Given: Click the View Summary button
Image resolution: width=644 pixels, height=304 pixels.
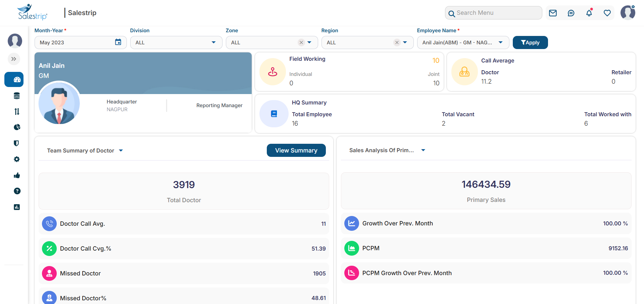Looking at the screenshot, I should point(296,150).
